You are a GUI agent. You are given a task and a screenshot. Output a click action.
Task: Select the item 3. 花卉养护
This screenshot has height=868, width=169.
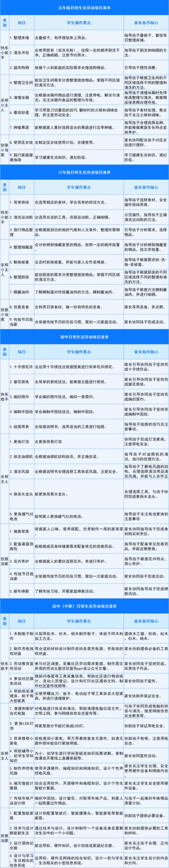19,561
